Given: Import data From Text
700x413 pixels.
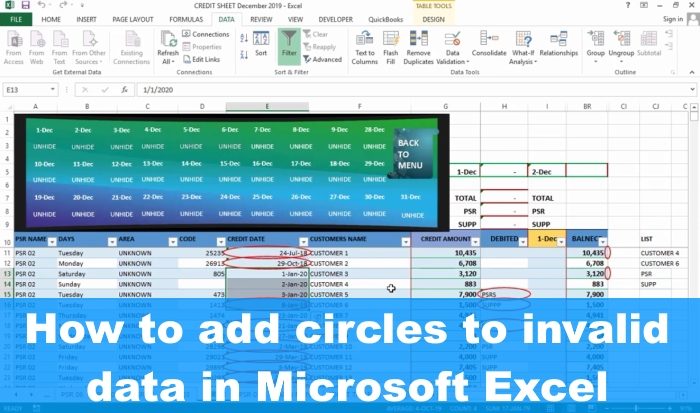Looking at the screenshot, I should point(59,48).
